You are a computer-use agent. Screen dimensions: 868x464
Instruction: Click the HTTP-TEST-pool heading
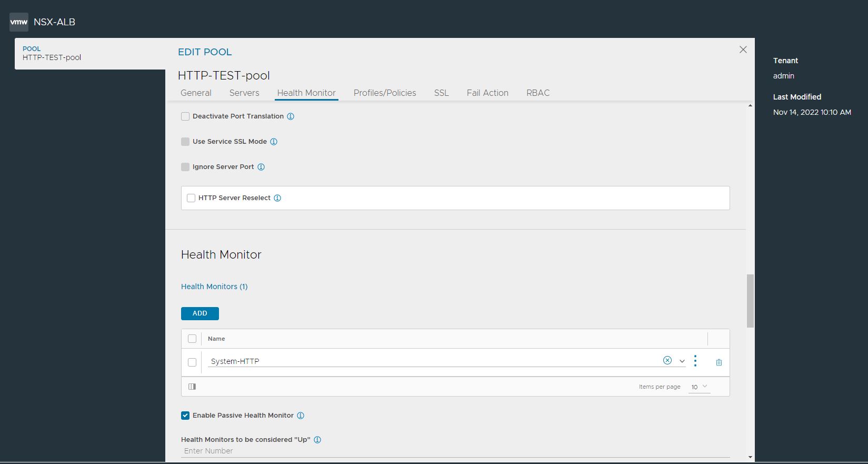224,75
